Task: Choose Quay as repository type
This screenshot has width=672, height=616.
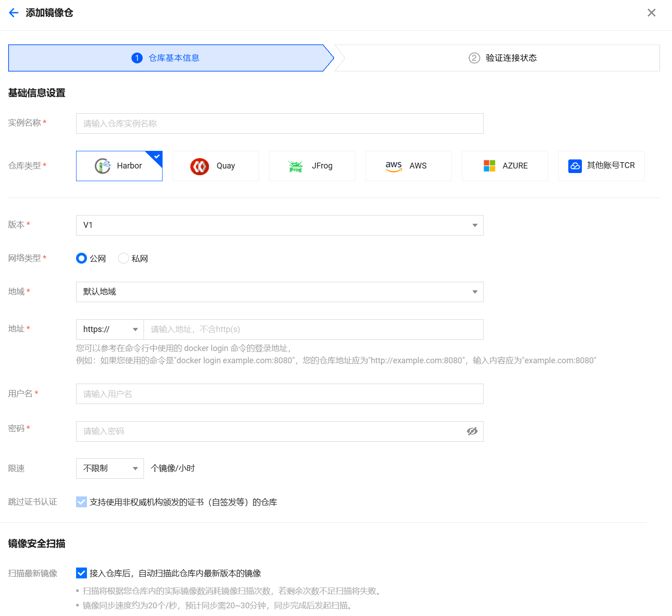Action: (216, 166)
